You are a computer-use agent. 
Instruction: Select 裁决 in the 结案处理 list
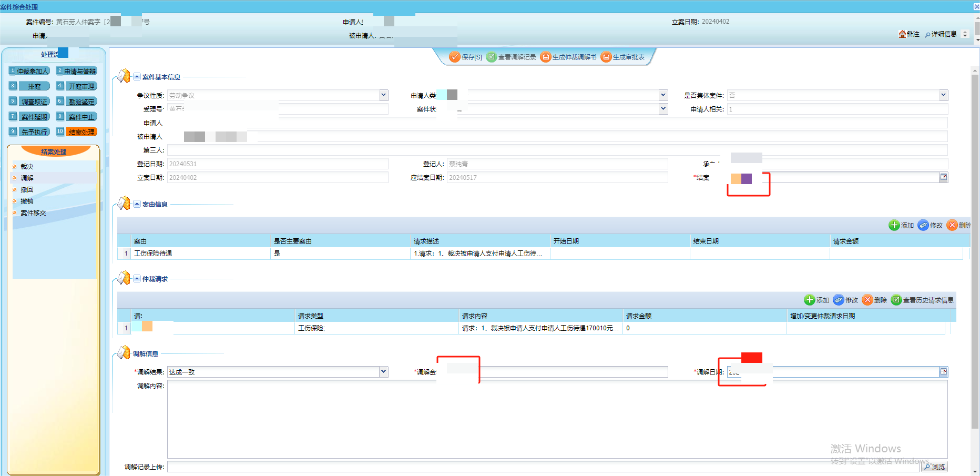[27, 166]
